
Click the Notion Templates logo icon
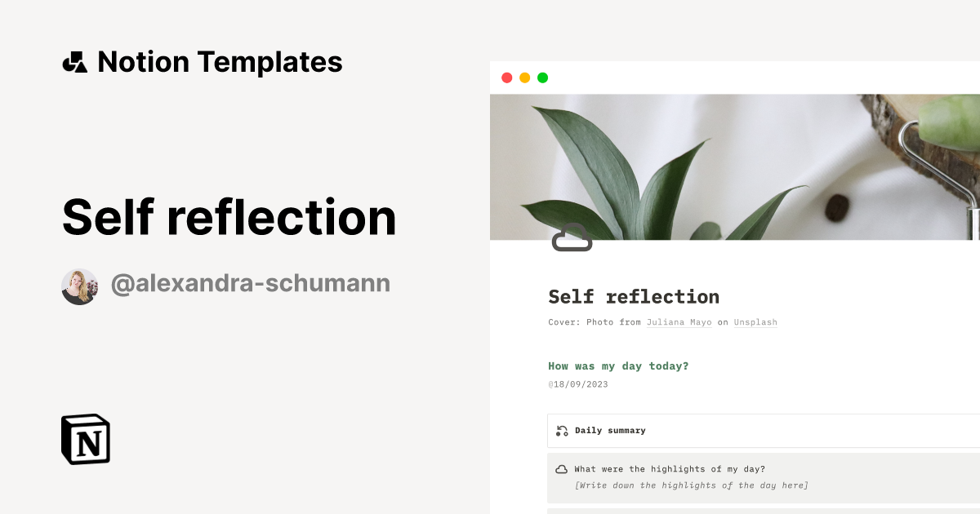74,61
